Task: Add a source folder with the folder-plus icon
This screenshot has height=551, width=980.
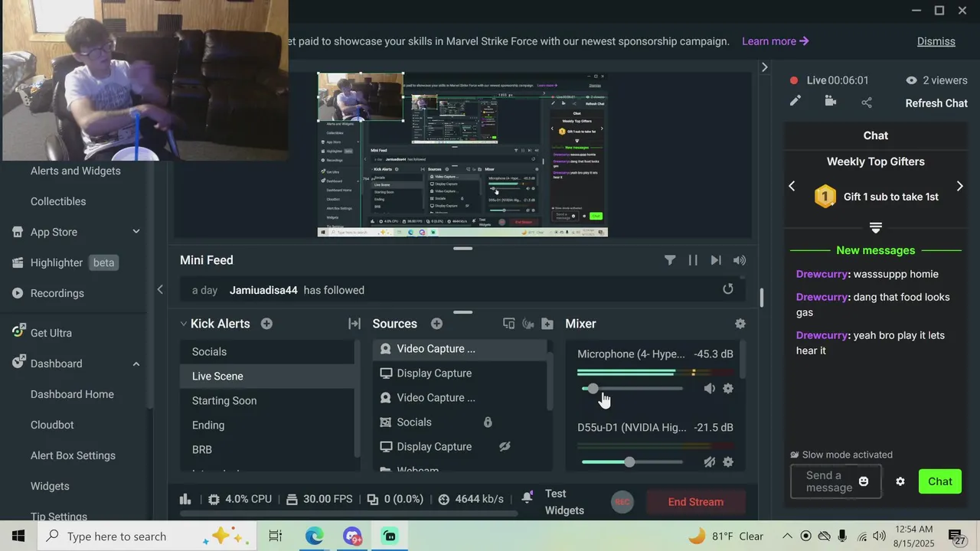Action: point(547,324)
